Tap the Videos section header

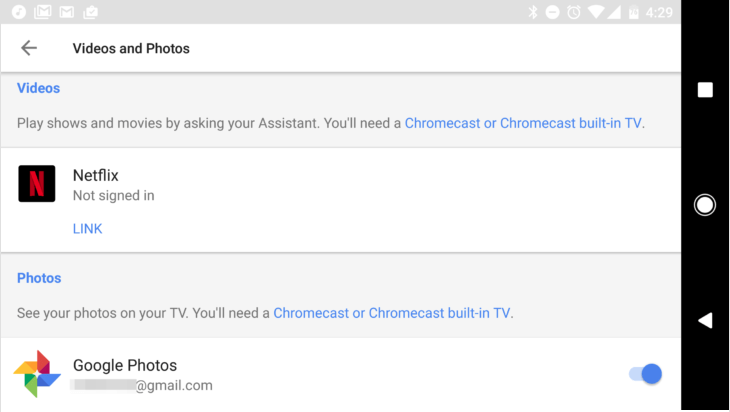[39, 88]
